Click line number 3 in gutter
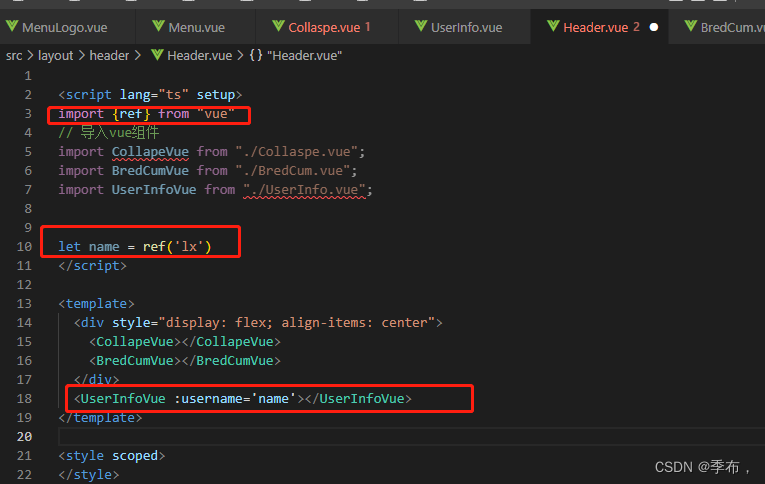Viewport: 765px width, 484px height. click(28, 114)
